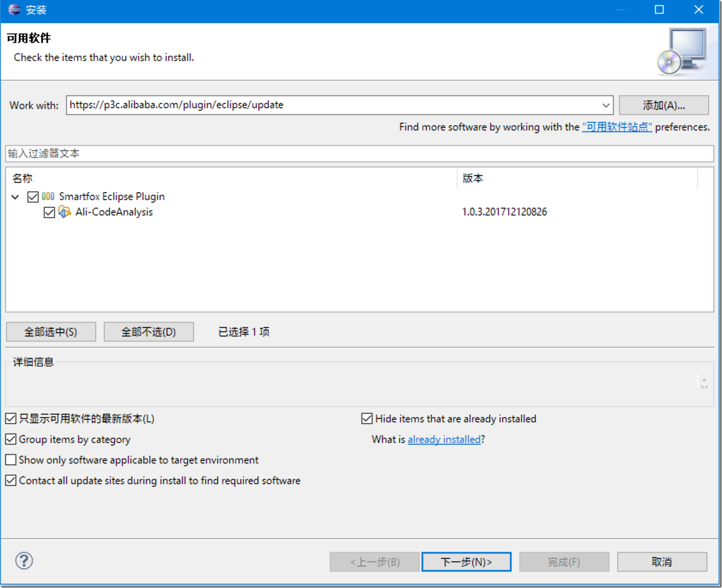Click the Smartfox category icon
This screenshot has width=722, height=588.
[x=48, y=196]
